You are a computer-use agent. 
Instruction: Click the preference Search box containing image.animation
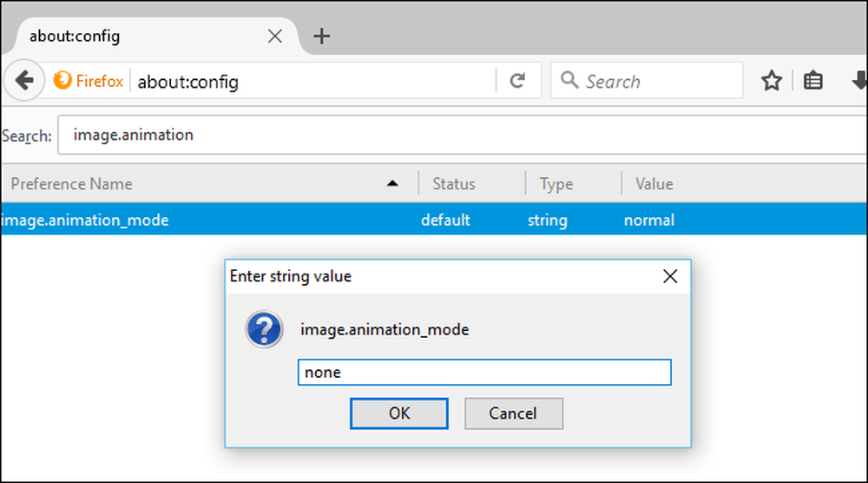point(463,136)
